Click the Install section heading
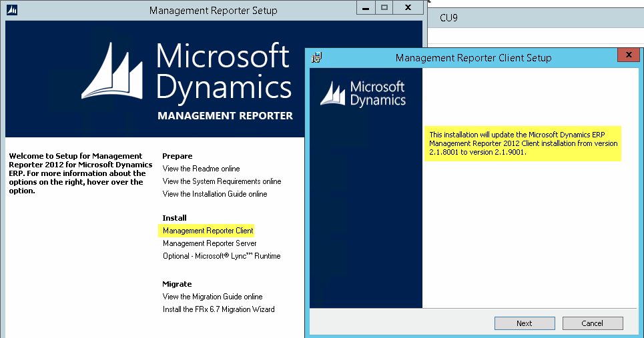The width and height of the screenshot is (644, 338). (x=174, y=218)
